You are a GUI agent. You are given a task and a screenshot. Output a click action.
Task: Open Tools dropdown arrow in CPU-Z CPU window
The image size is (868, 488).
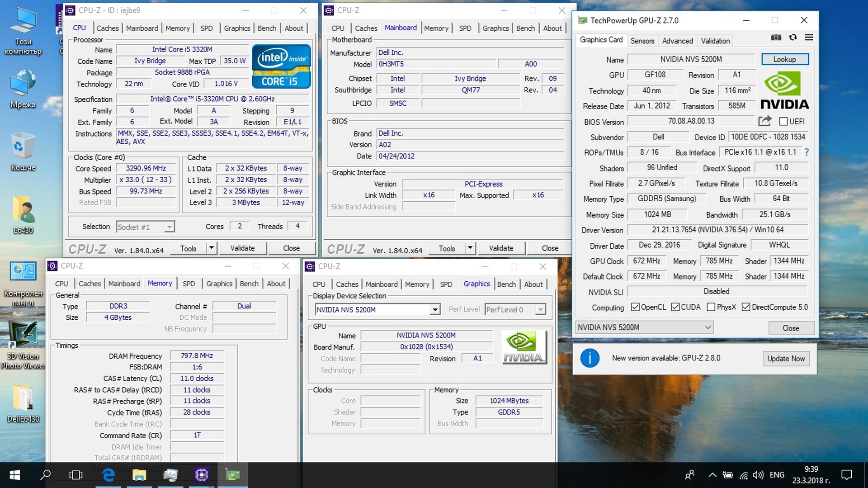coord(211,248)
